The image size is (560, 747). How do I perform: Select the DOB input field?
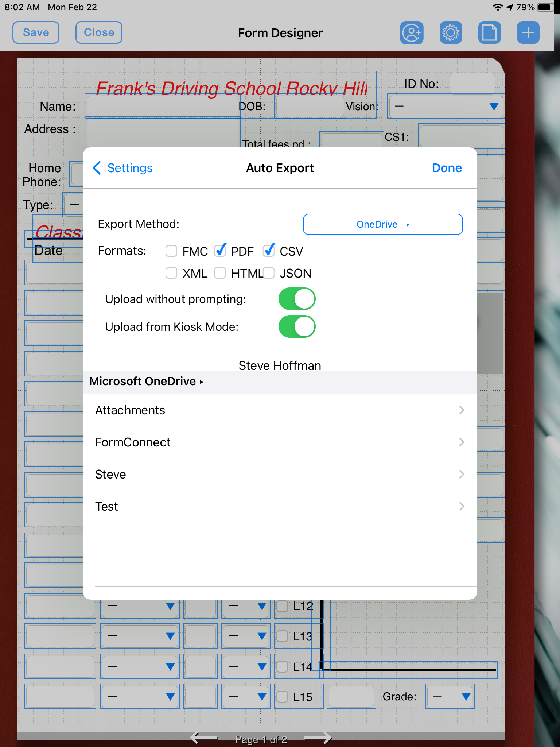click(310, 107)
